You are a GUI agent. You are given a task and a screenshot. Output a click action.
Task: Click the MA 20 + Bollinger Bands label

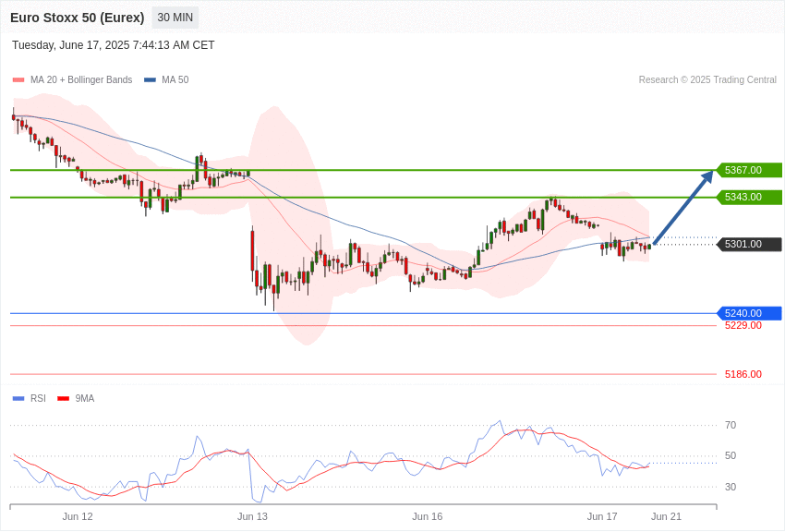point(81,80)
